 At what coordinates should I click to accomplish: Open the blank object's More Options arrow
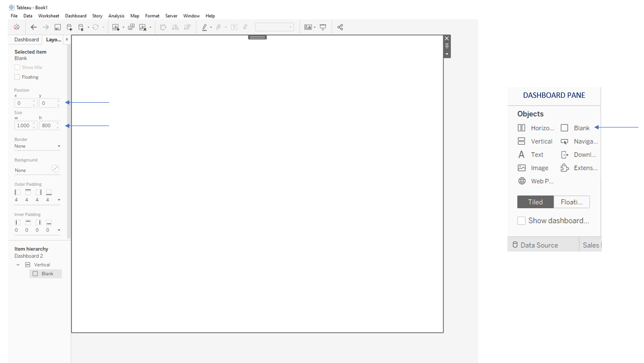(447, 54)
